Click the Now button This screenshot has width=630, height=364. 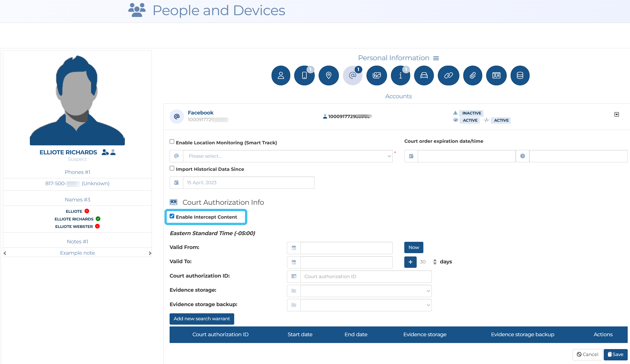tap(414, 247)
